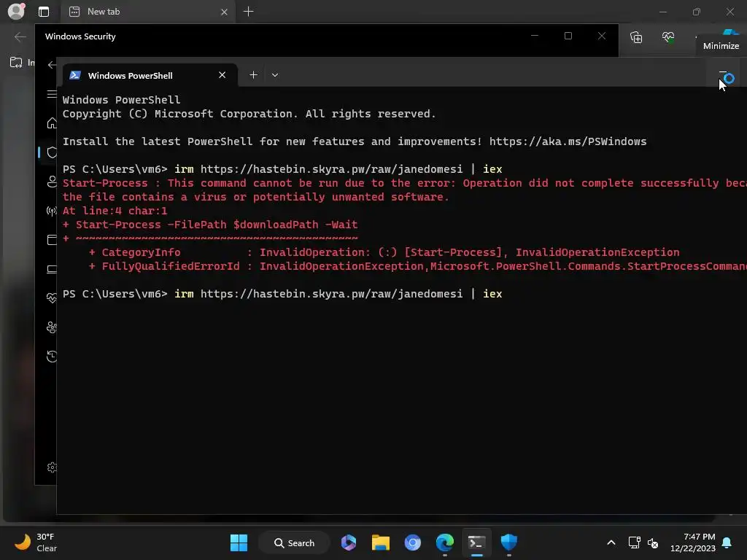Screen dimensions: 747x560
Task: Open Edge Collections icon
Action: [636, 36]
